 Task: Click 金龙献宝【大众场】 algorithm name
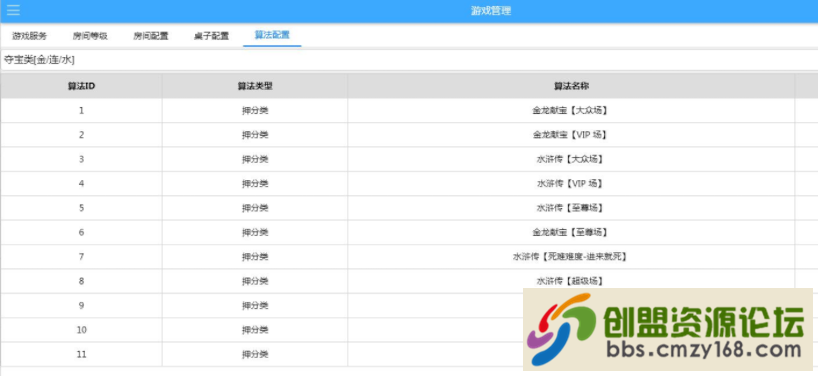(x=571, y=111)
